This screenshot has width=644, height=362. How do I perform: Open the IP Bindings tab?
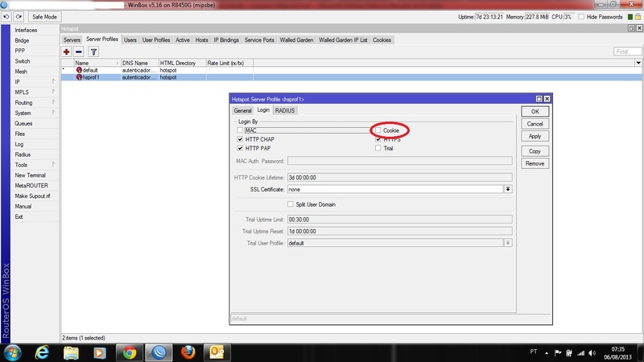[226, 39]
